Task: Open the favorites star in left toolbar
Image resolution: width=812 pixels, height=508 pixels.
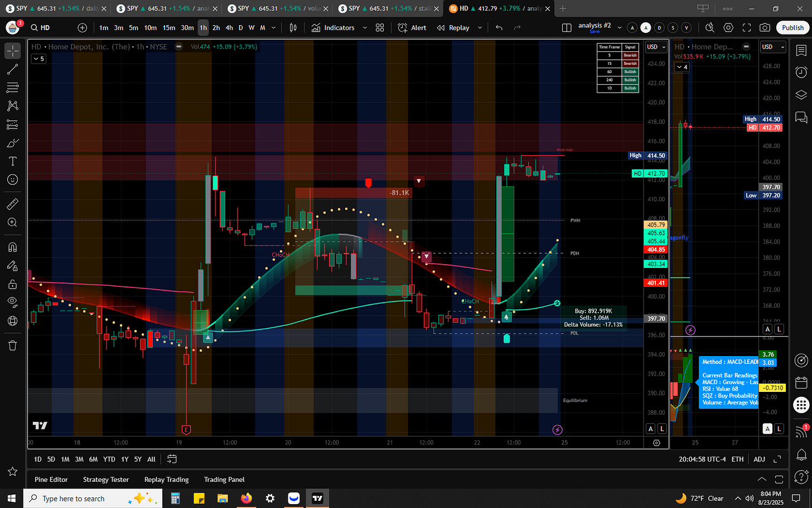Action: 12,472
